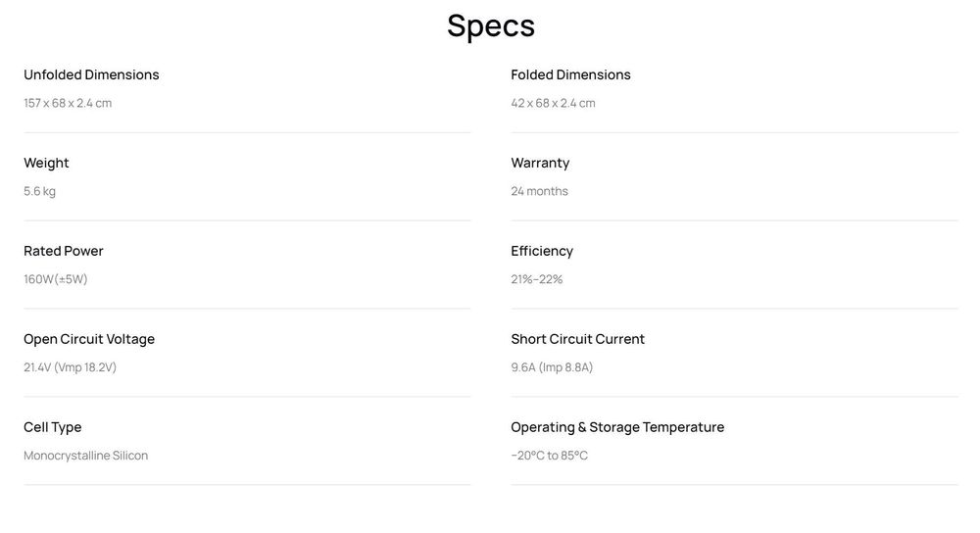
Task: Click the Short Circuit Current label
Action: click(577, 339)
